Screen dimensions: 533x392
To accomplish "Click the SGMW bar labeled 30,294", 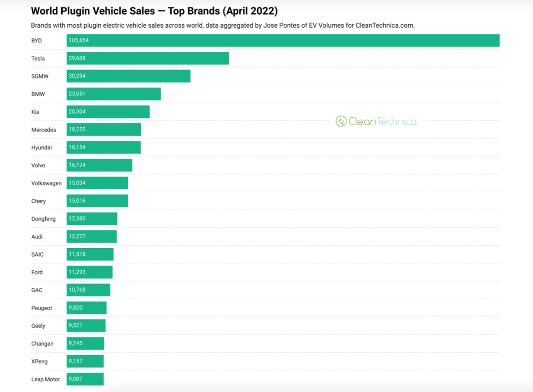I will pos(128,76).
